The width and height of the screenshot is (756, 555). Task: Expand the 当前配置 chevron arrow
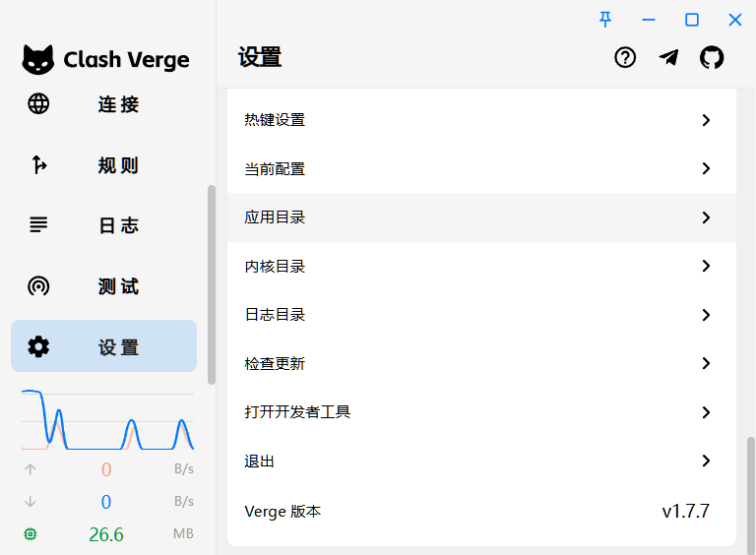(706, 168)
